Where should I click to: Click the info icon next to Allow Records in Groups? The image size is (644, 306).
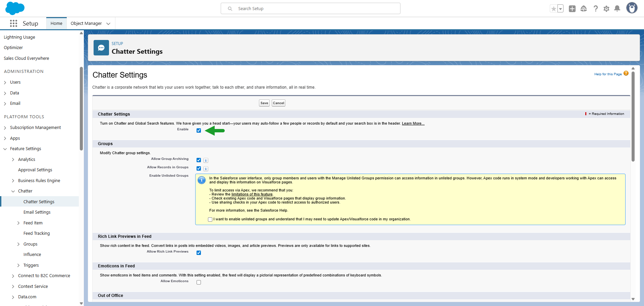pyautogui.click(x=206, y=169)
